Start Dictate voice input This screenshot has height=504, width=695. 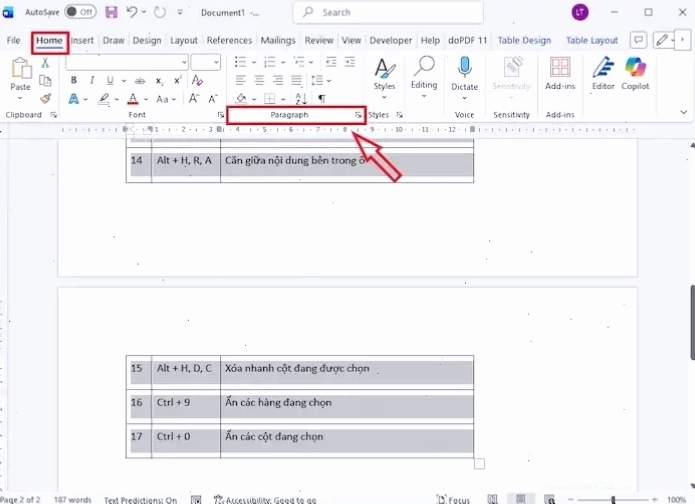click(x=464, y=67)
